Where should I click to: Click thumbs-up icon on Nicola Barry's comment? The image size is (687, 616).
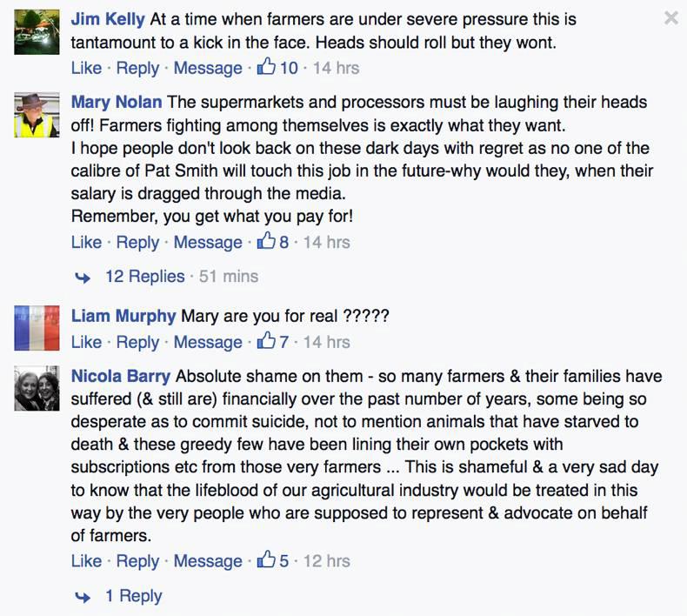pos(266,560)
